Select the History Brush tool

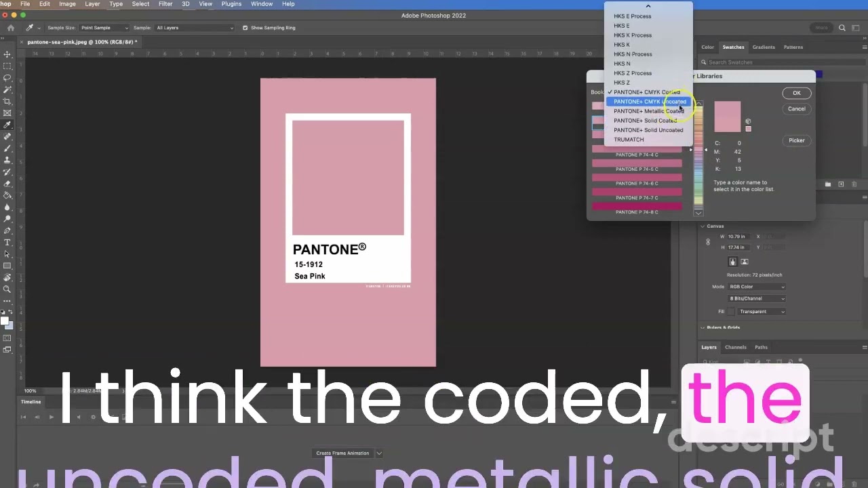point(7,171)
